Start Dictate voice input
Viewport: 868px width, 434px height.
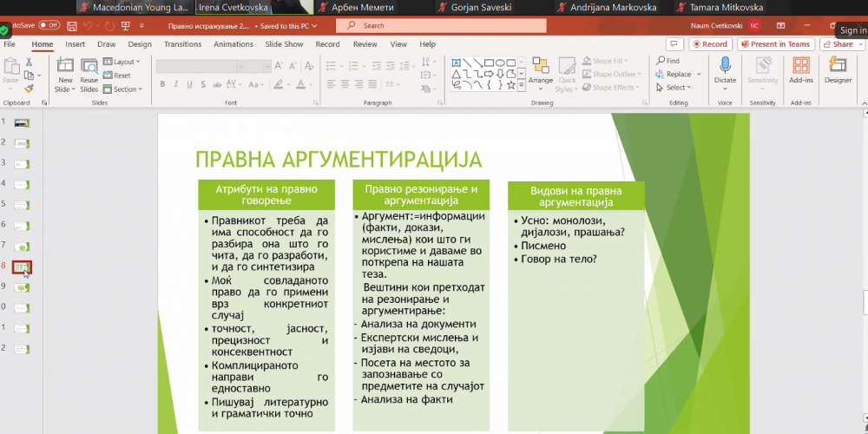click(x=725, y=69)
